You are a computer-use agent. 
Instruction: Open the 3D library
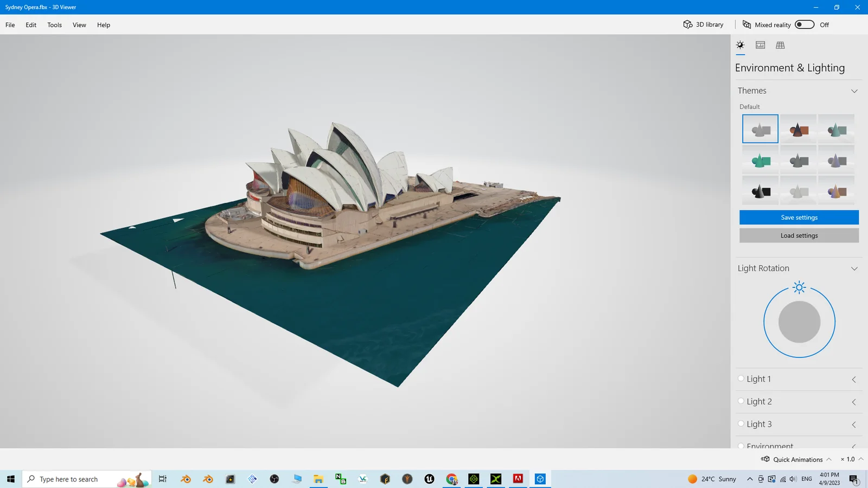pyautogui.click(x=703, y=24)
